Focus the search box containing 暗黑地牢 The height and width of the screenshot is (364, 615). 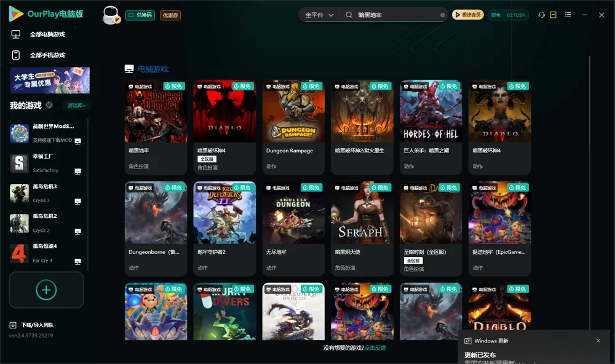(x=396, y=15)
